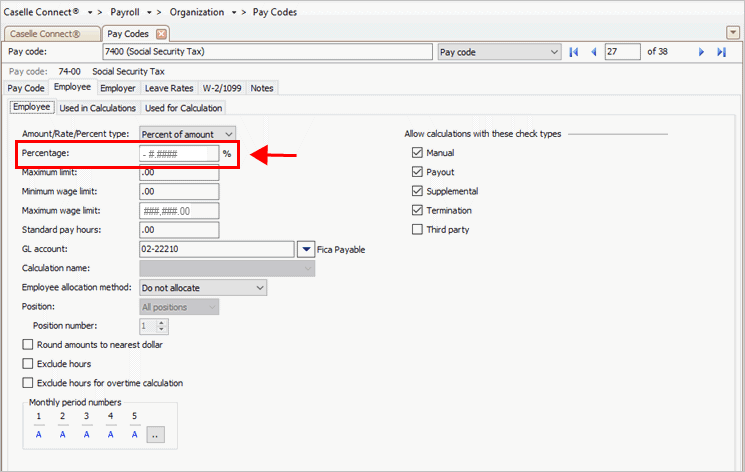Click the Standard pay hours field

click(179, 230)
